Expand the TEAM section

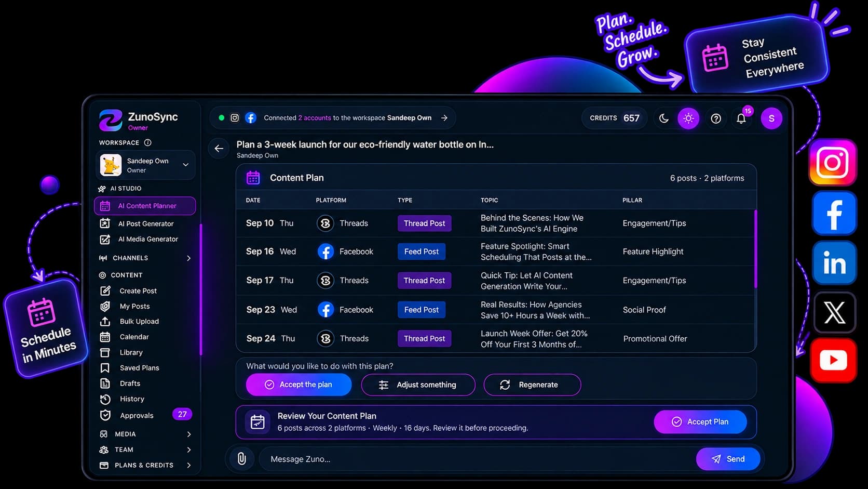tap(189, 450)
